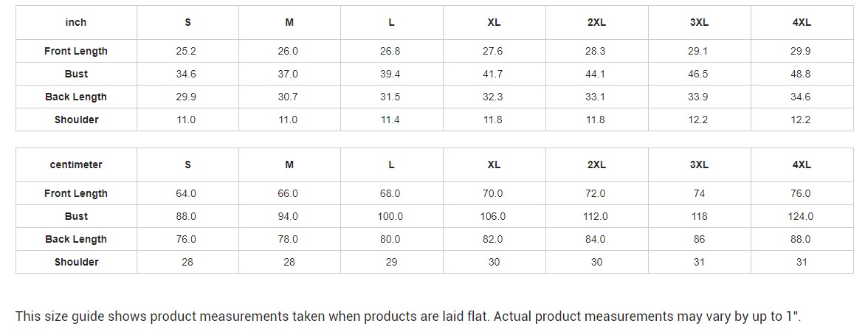Click the Shoulder row label in centimeter table

coord(76,262)
